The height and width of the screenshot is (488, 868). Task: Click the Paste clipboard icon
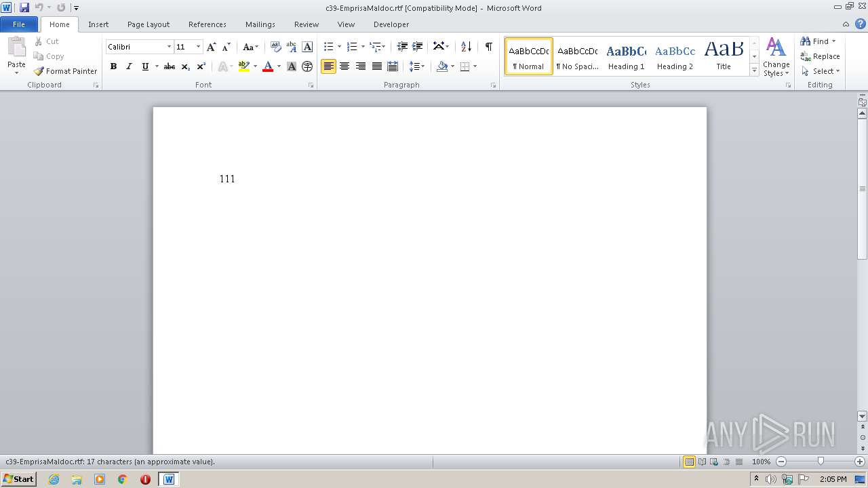(16, 47)
